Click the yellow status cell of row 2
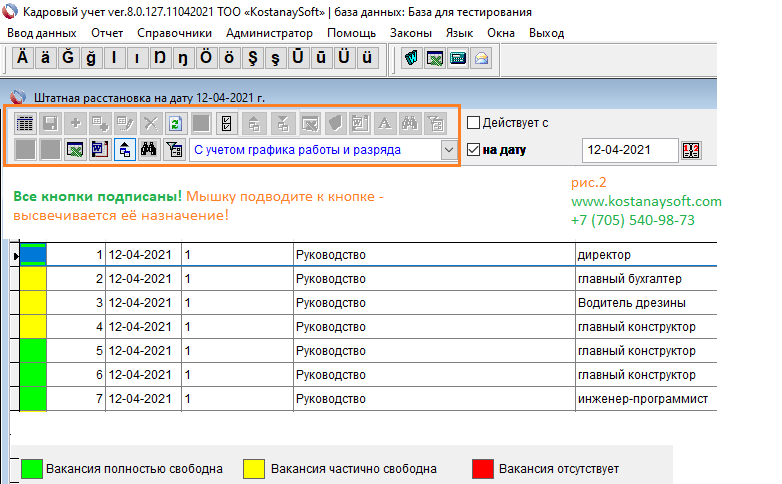 point(33,278)
